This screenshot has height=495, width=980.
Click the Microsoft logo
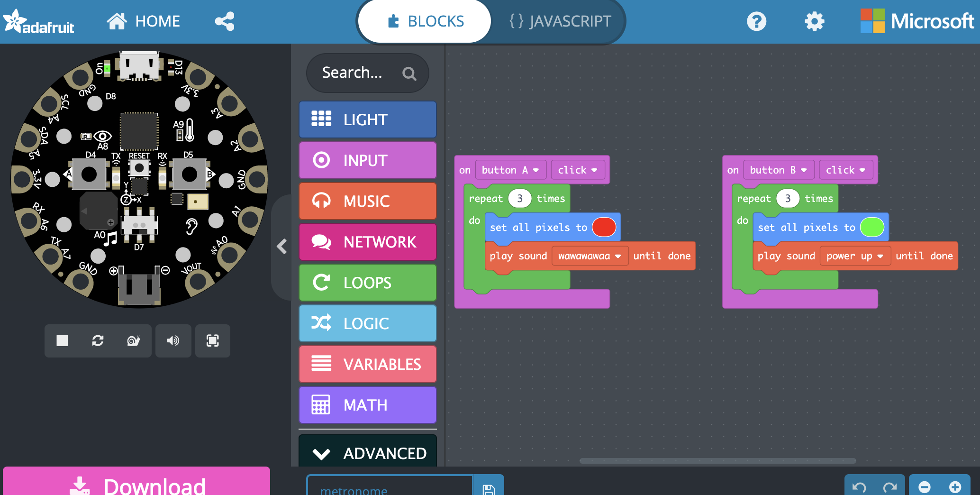[x=917, y=21]
